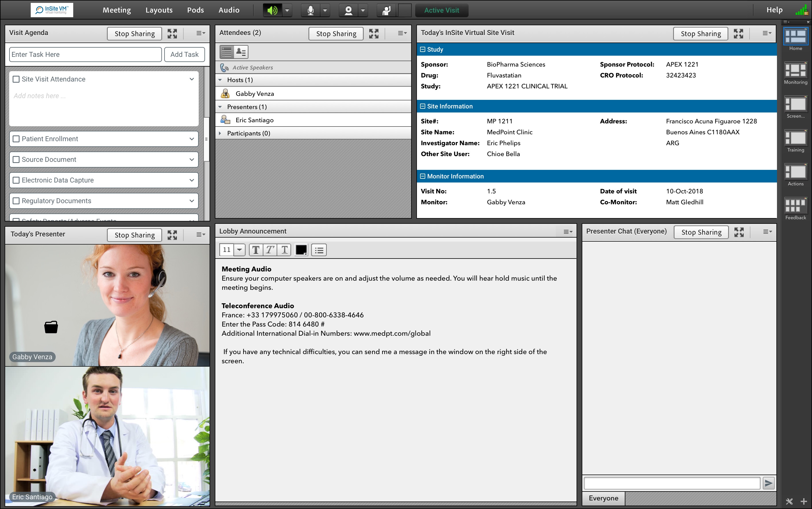Check the Regulatory Documents task
Viewport: 812px width, 509px height.
(x=16, y=201)
